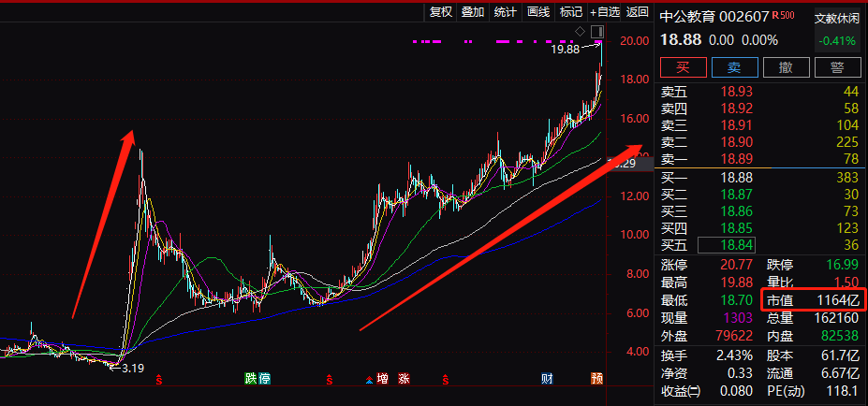
Task: Toggle the side panel square icon
Action: click(596, 31)
